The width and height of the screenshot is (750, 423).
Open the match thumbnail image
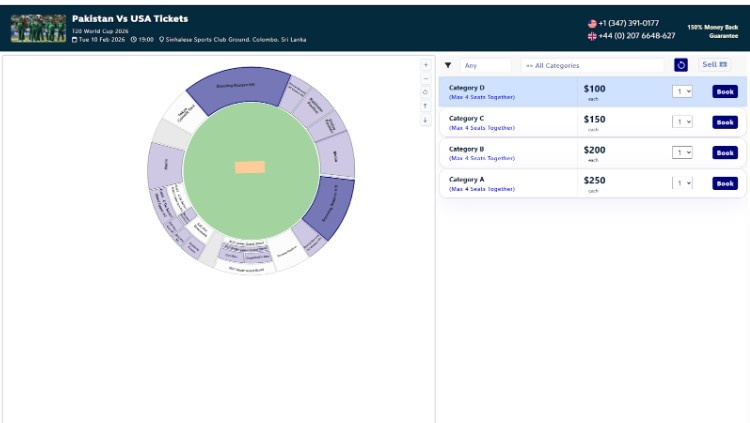click(38, 28)
